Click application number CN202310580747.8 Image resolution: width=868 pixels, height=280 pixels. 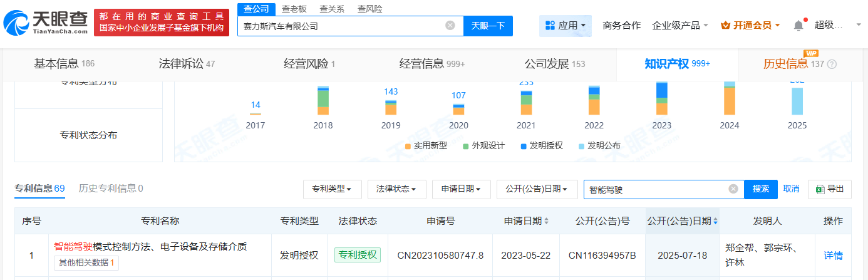click(x=440, y=255)
